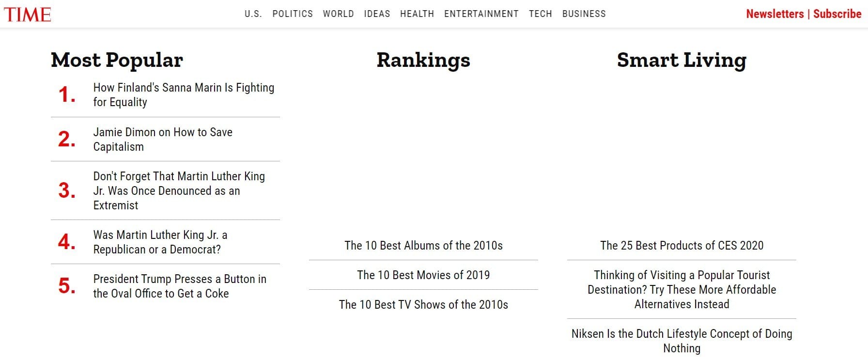Open the MLK Denounced as Extremist story
Screen dimensions: 868x362
click(179, 191)
